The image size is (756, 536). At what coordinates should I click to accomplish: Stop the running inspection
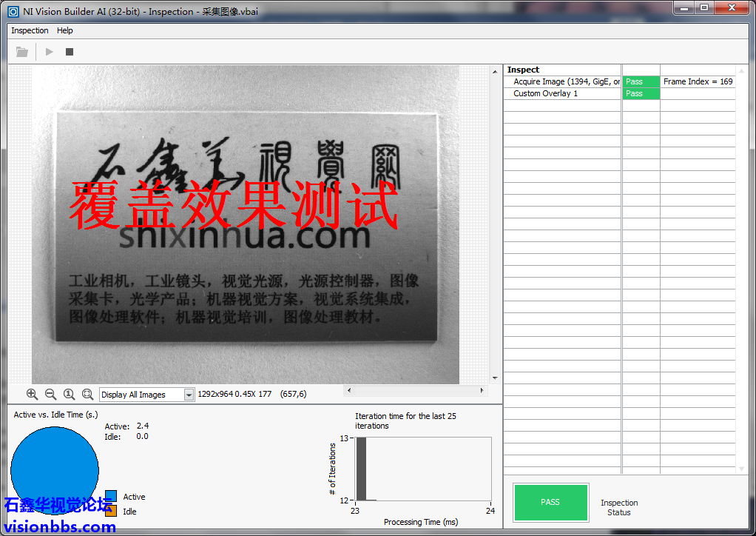click(x=70, y=52)
